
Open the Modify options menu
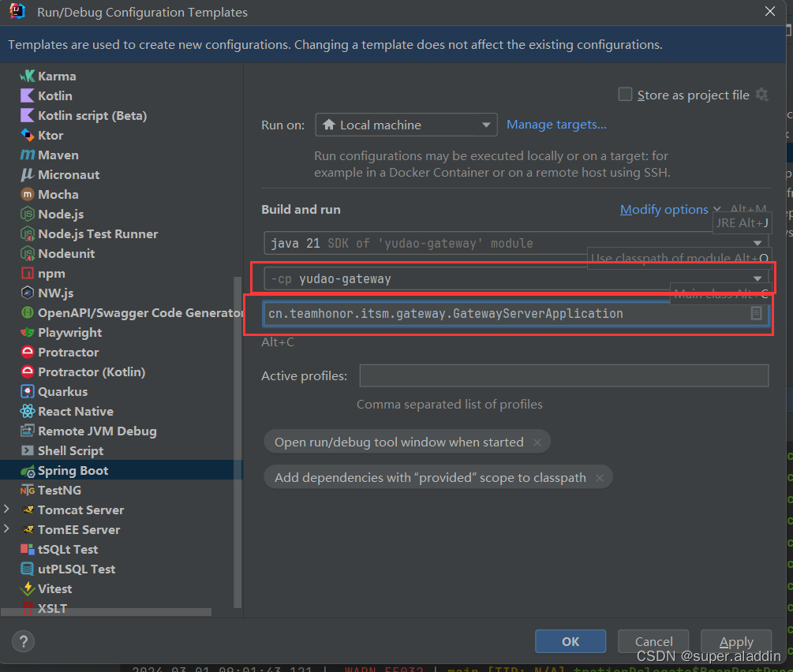click(x=670, y=209)
